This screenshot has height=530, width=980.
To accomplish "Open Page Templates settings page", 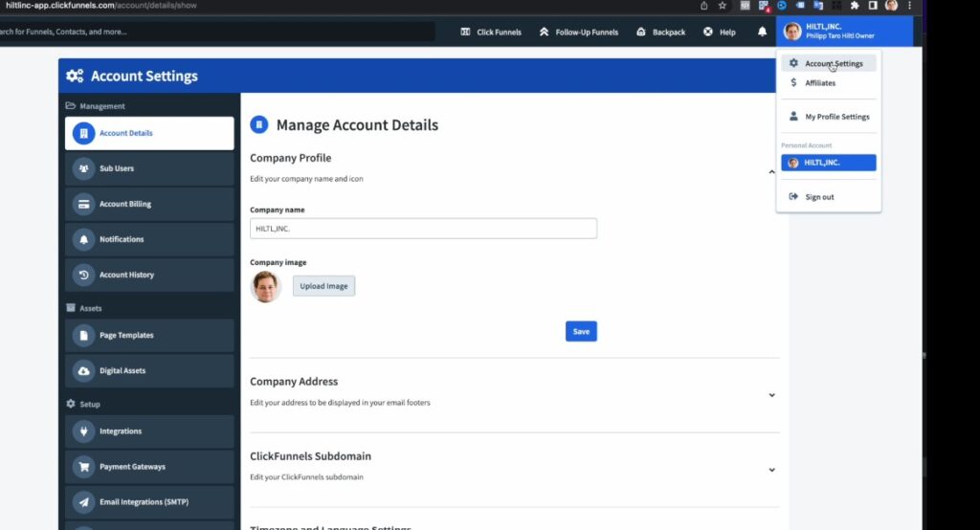I will pyautogui.click(x=149, y=336).
